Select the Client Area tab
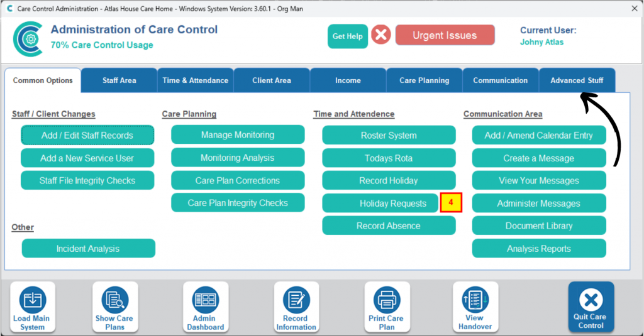644x336 pixels. click(x=272, y=80)
